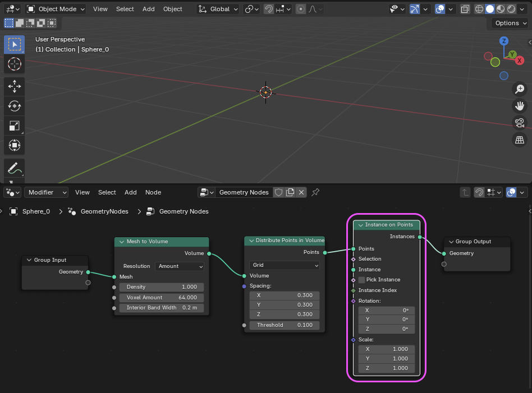Activate the Move tool
532x393 pixels.
click(14, 86)
